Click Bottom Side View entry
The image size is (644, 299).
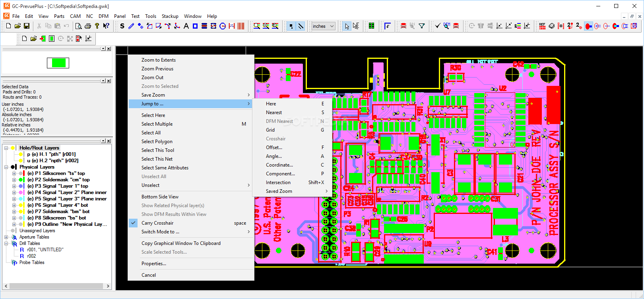tap(191, 197)
